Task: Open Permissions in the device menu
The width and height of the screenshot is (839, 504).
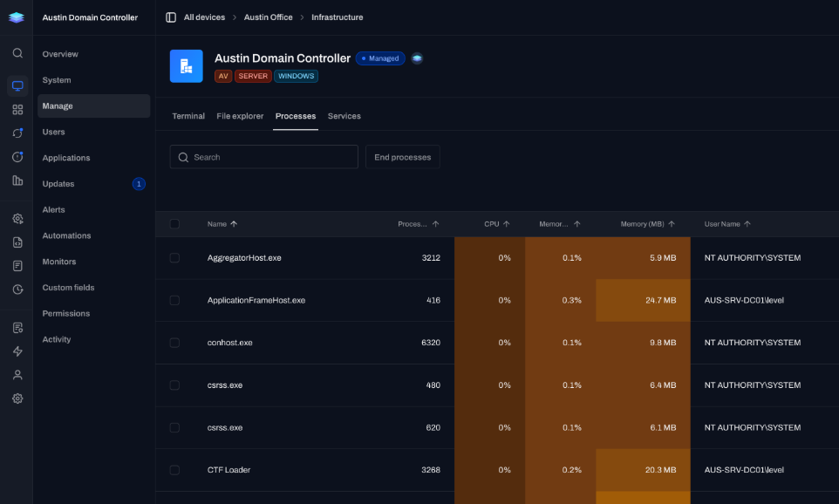Action: click(93, 314)
